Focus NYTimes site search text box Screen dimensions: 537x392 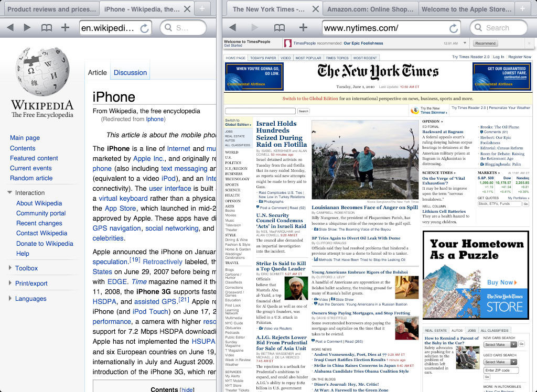coord(260,111)
